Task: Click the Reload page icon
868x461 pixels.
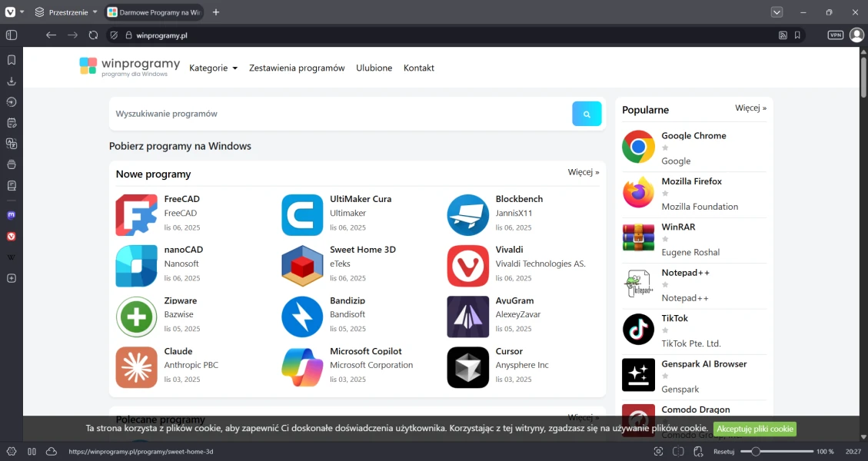Action: point(93,35)
